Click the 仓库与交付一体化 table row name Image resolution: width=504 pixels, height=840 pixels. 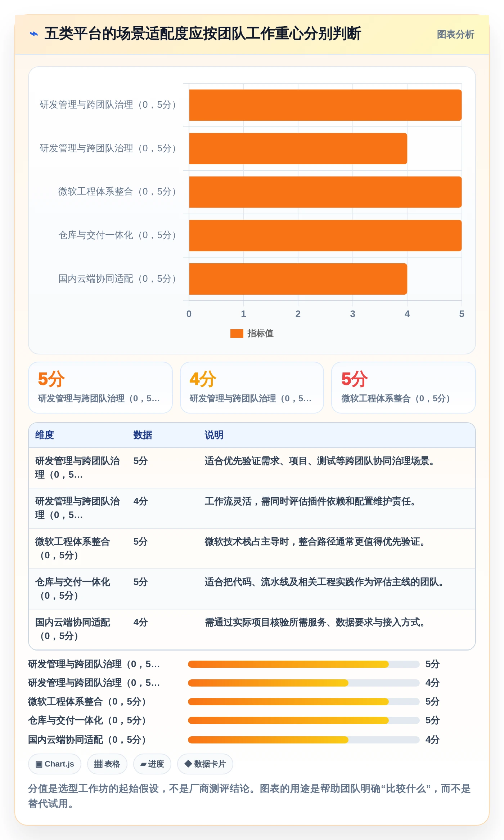pyautogui.click(x=73, y=589)
